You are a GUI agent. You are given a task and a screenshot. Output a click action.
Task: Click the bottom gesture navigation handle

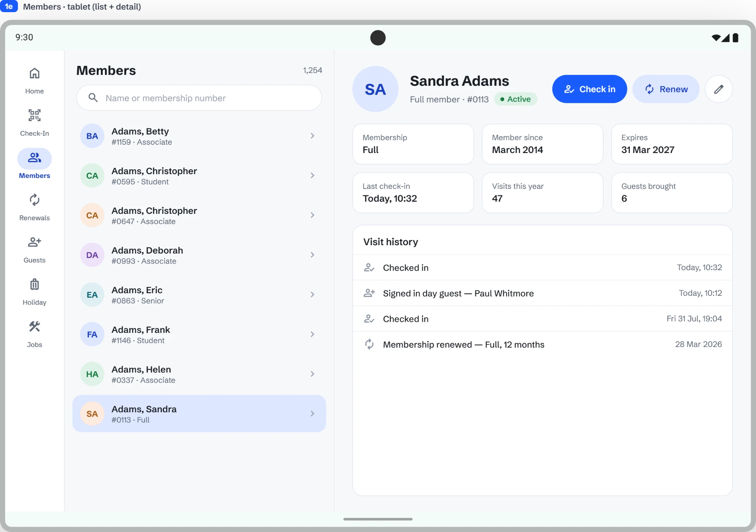point(378,519)
